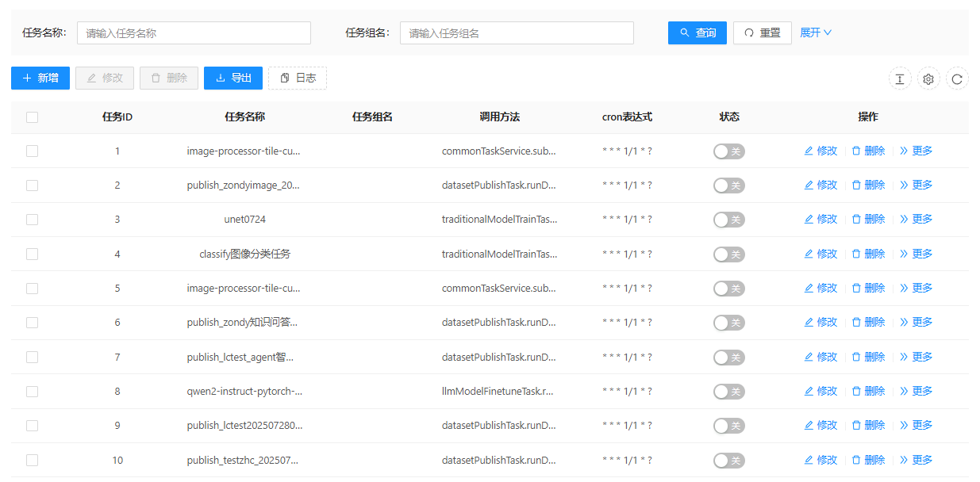The image size is (980, 482).
Task: Select checkbox for task ID 4
Action: 32,254
